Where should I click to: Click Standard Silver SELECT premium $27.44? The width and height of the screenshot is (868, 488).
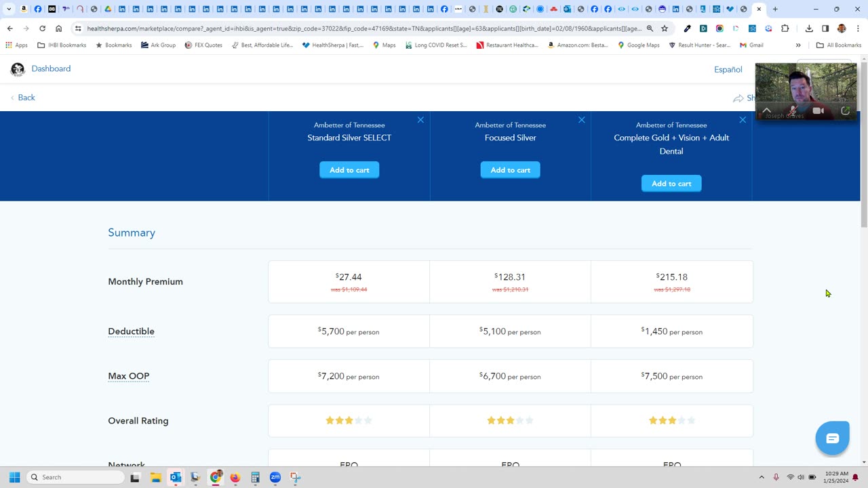tap(349, 277)
